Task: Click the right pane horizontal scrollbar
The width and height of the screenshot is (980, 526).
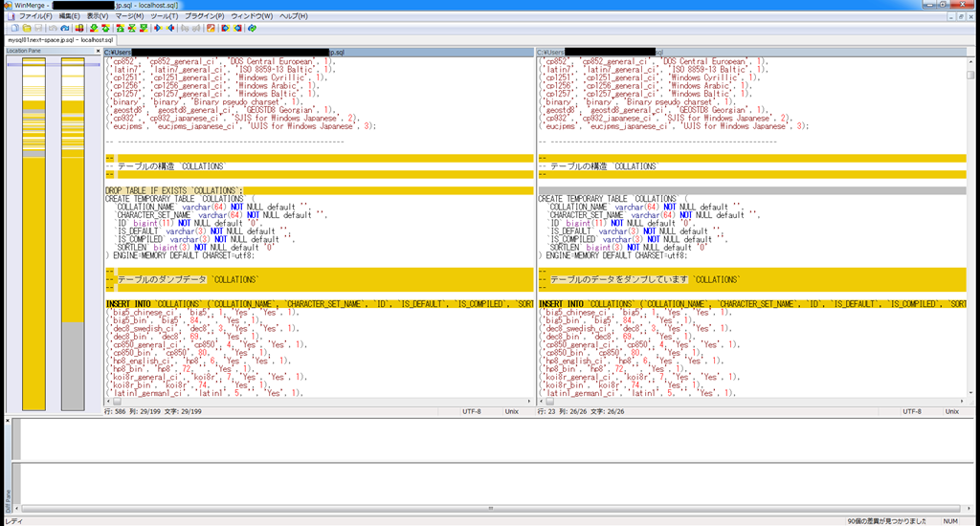Action: pos(752,402)
